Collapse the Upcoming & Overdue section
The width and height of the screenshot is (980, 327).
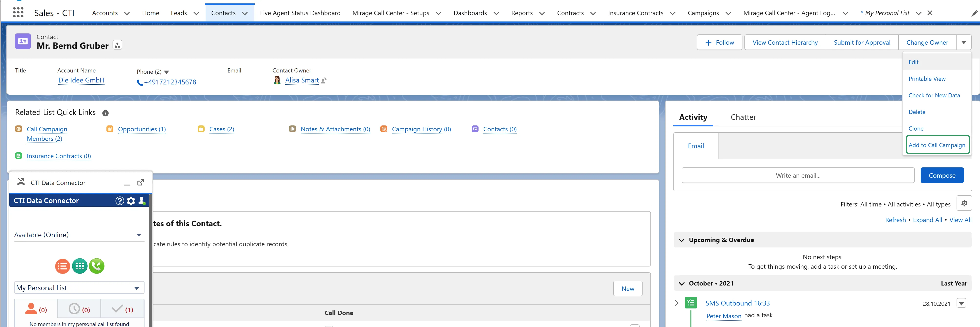[x=681, y=240]
